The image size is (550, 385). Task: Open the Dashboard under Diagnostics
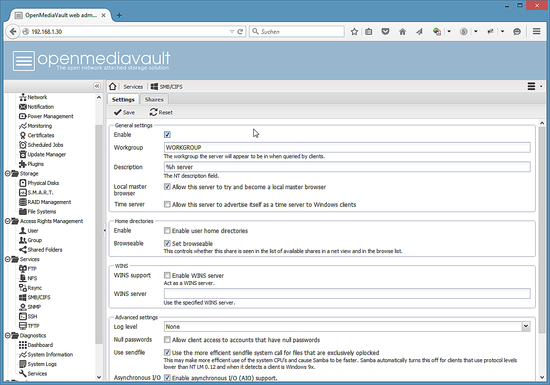pyautogui.click(x=36, y=345)
